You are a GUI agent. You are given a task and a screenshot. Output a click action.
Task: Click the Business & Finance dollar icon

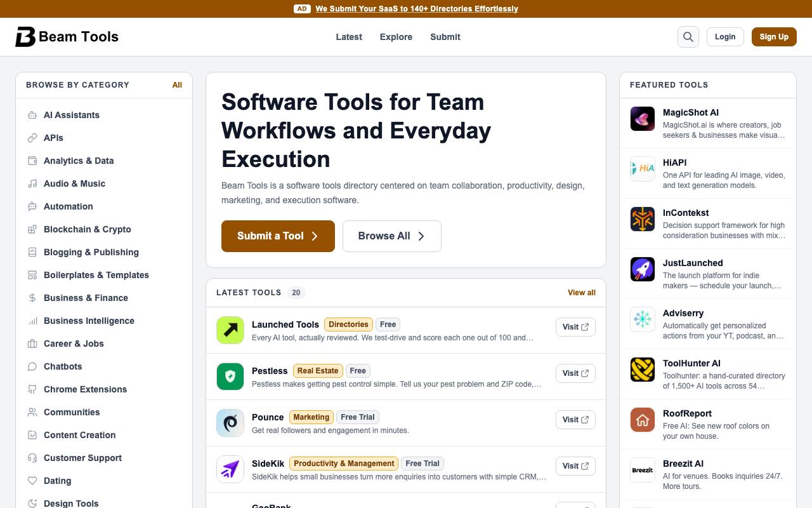pos(32,298)
